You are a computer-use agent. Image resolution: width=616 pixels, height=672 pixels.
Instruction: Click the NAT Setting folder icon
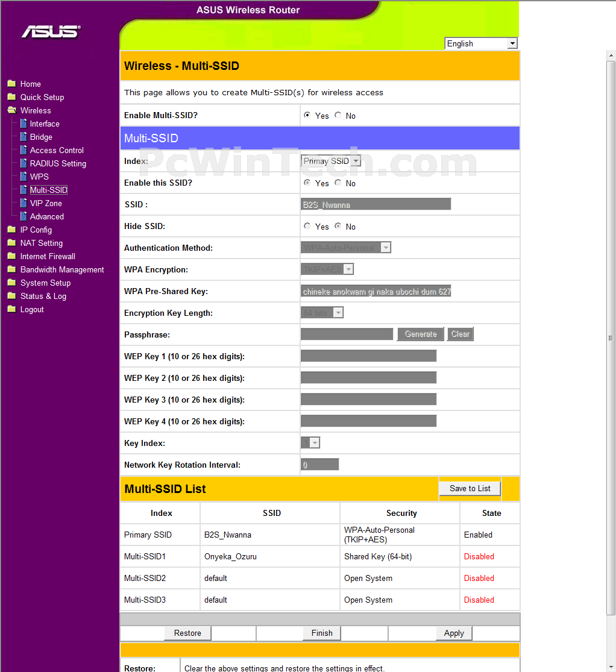[x=12, y=243]
